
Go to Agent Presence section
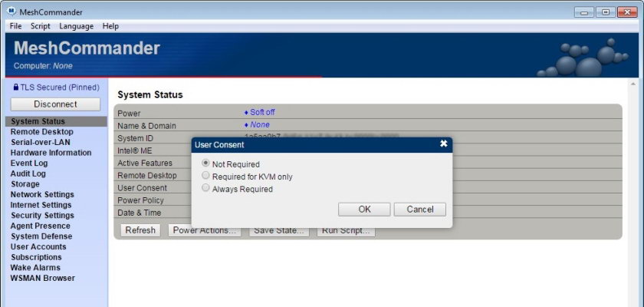pyautogui.click(x=40, y=226)
